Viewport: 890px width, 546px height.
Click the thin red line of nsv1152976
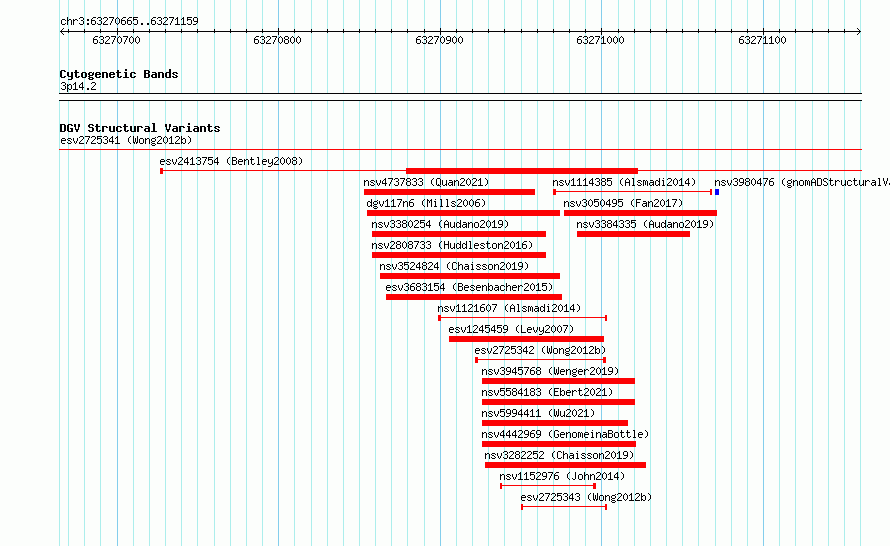(x=548, y=486)
